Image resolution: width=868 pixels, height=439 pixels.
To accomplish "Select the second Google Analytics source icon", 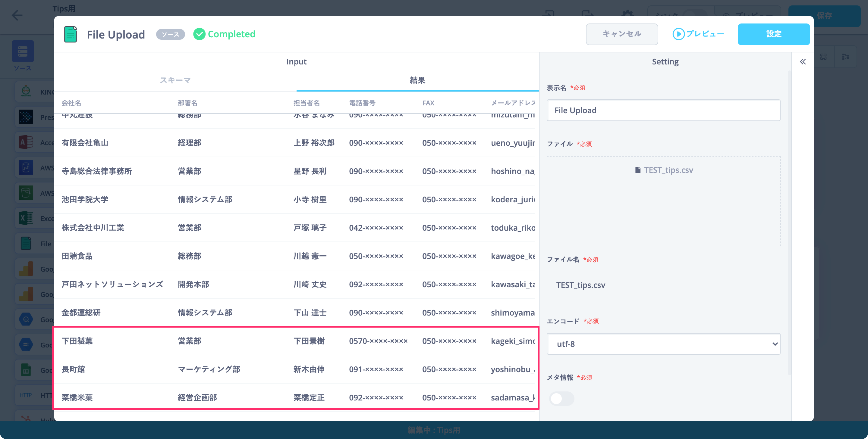I will (26, 294).
